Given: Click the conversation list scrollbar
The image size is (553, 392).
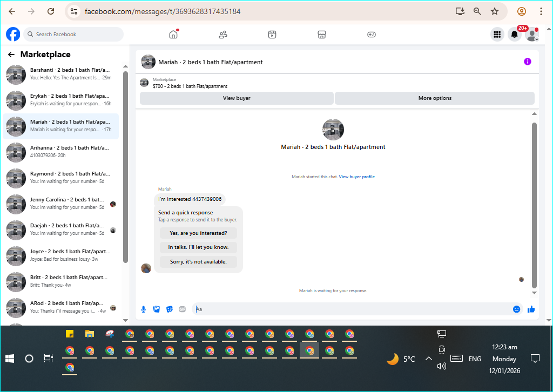Looking at the screenshot, I should pos(125,166).
